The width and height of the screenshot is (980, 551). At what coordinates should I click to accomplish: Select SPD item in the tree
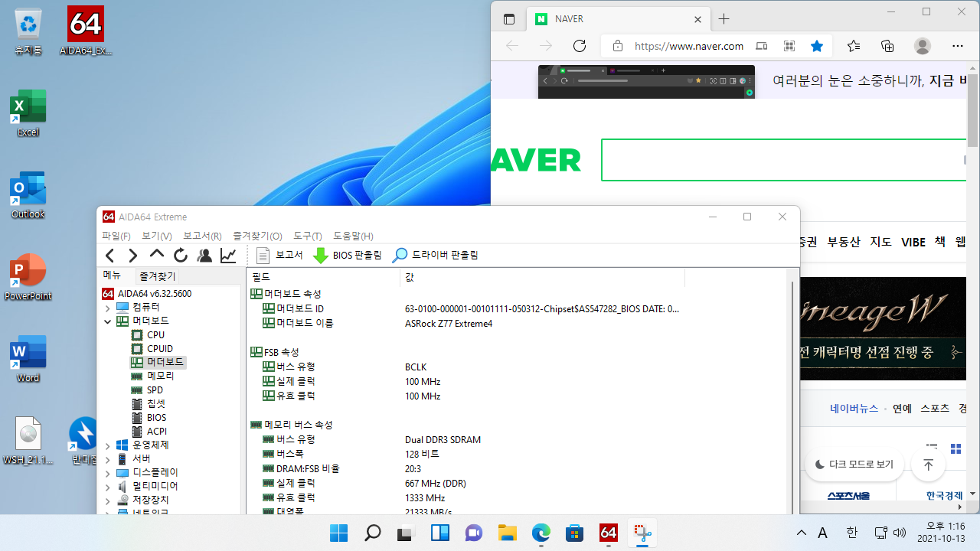[x=148, y=390]
